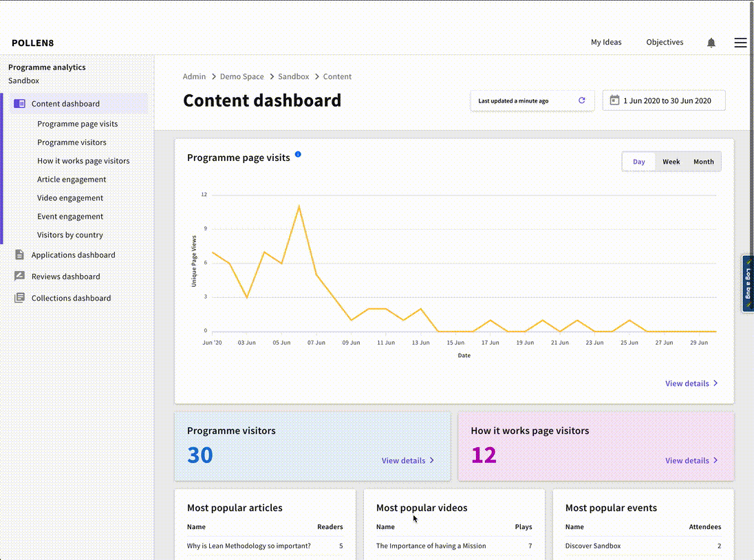Click the calendar icon in the date range picker

[614, 100]
